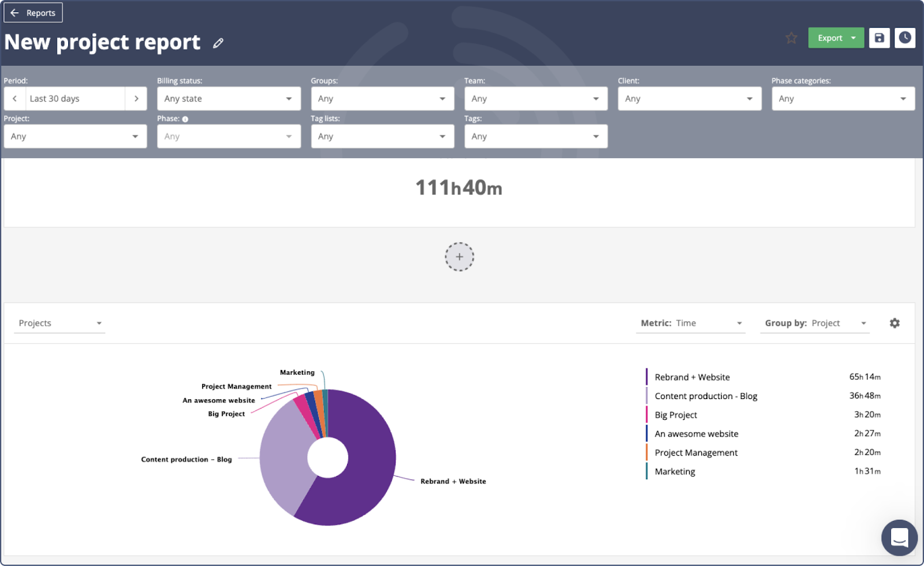
Task: Open the Projects widget type dropdown
Action: coord(59,323)
